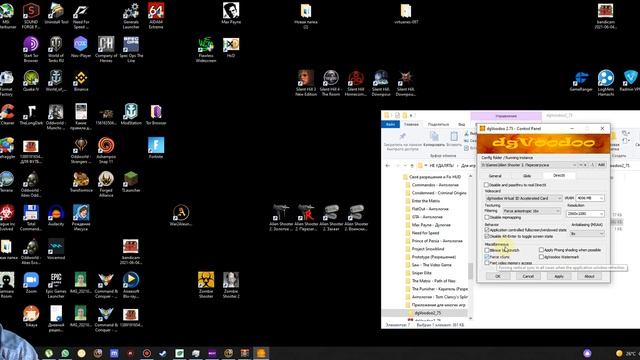
Task: Click the Add config folder button
Action: click(601, 165)
